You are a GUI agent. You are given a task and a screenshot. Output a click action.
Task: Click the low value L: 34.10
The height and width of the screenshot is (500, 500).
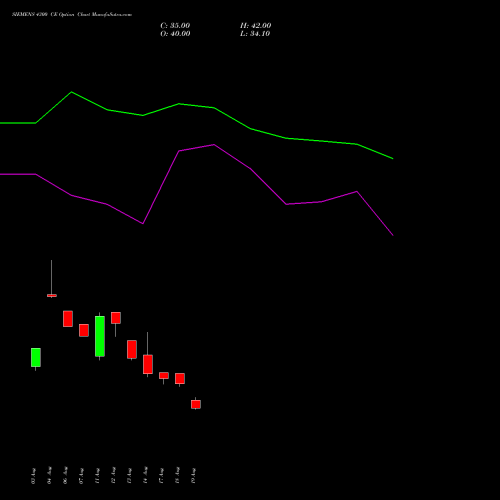click(x=255, y=34)
